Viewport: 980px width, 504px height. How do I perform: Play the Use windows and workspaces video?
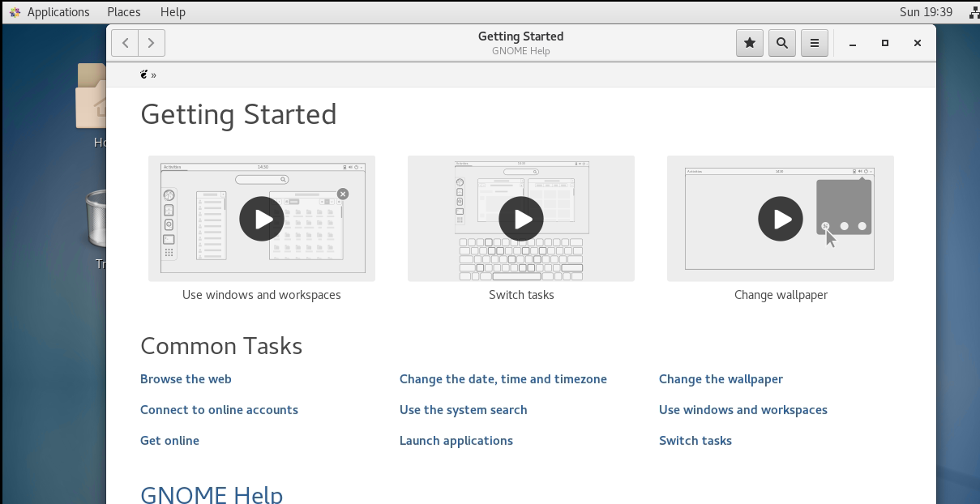tap(262, 219)
